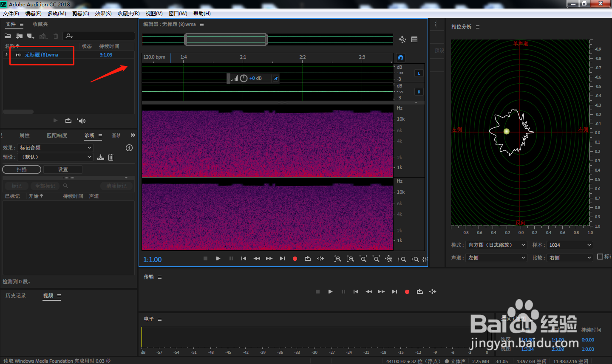The height and width of the screenshot is (364, 612).
Task: Click the new file icon in Files panel
Action: pyautogui.click(x=30, y=36)
